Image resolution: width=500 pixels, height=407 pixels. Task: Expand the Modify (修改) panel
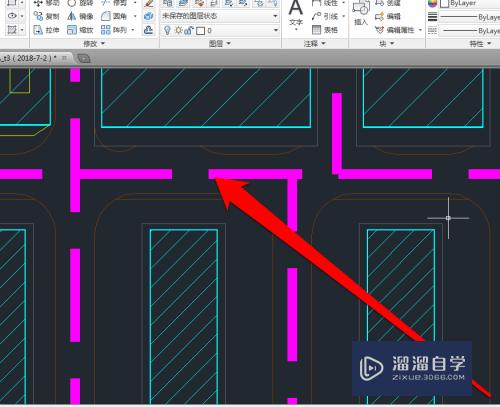pyautogui.click(x=94, y=44)
